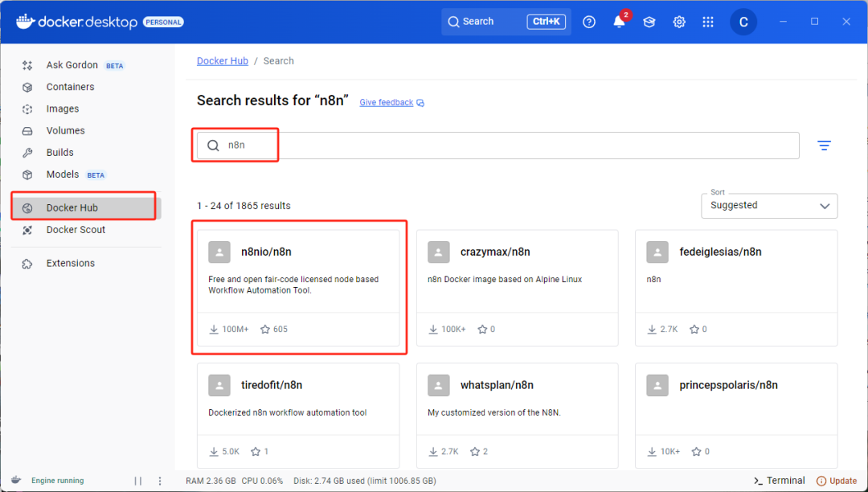The width and height of the screenshot is (868, 492).
Task: Open the princepspolaris/n8n image card
Action: [736, 416]
